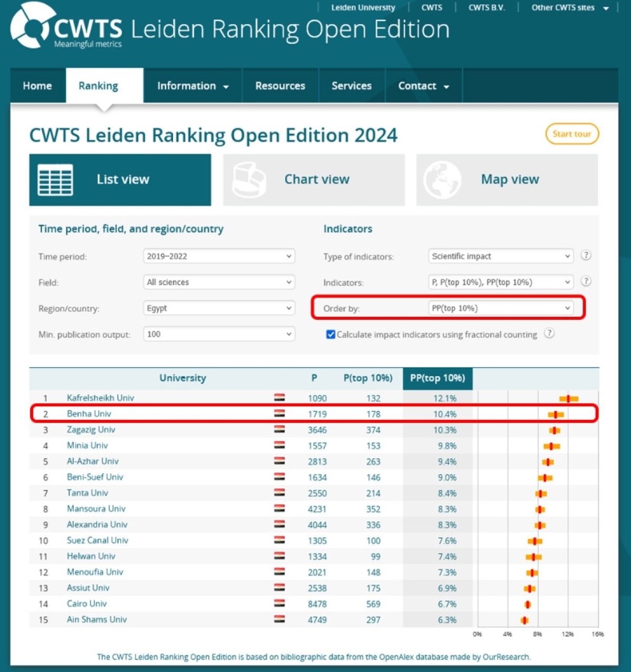Click Egypt flag in Menoufia Univ row
This screenshot has width=631, height=672.
[x=280, y=571]
